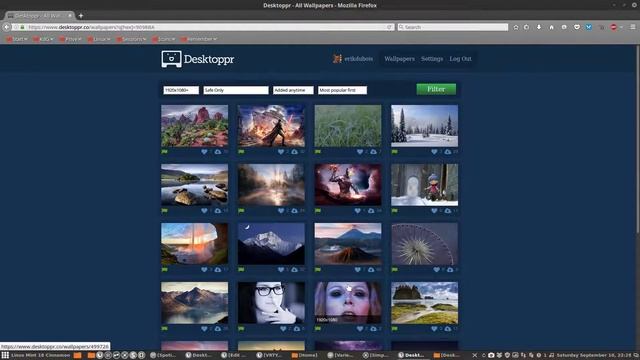640x360 pixels.
Task: Open the red rock canyon wallpaper thumbnail
Action: pos(194,126)
